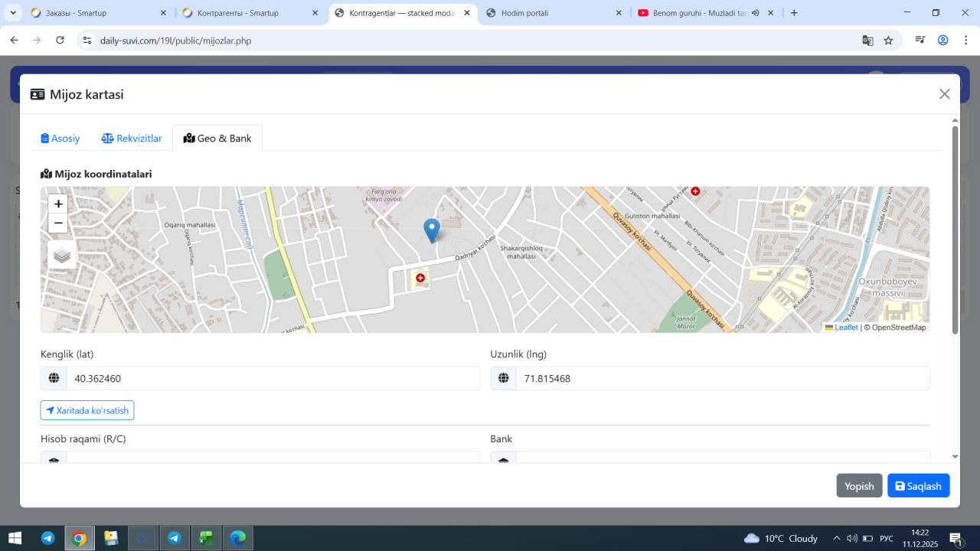Zoom out on the customer map
Viewport: 980px width, 551px height.
click(58, 223)
